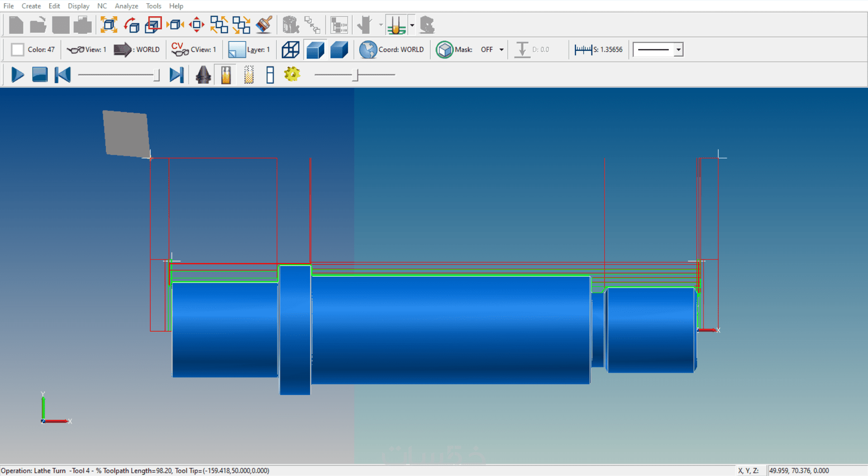Open the yellow gear simulation settings
The image size is (868, 476).
click(x=292, y=74)
